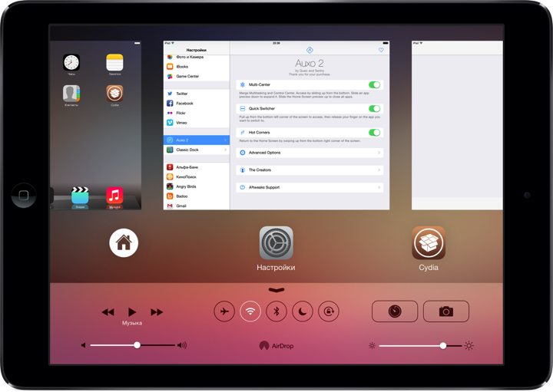The height and width of the screenshot is (392, 553).
Task: Turn off the Hot Corners switch
Action: point(375,133)
